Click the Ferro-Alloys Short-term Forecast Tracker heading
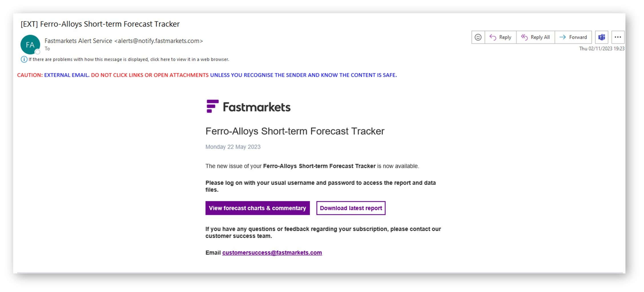This screenshot has width=644, height=292. point(295,131)
